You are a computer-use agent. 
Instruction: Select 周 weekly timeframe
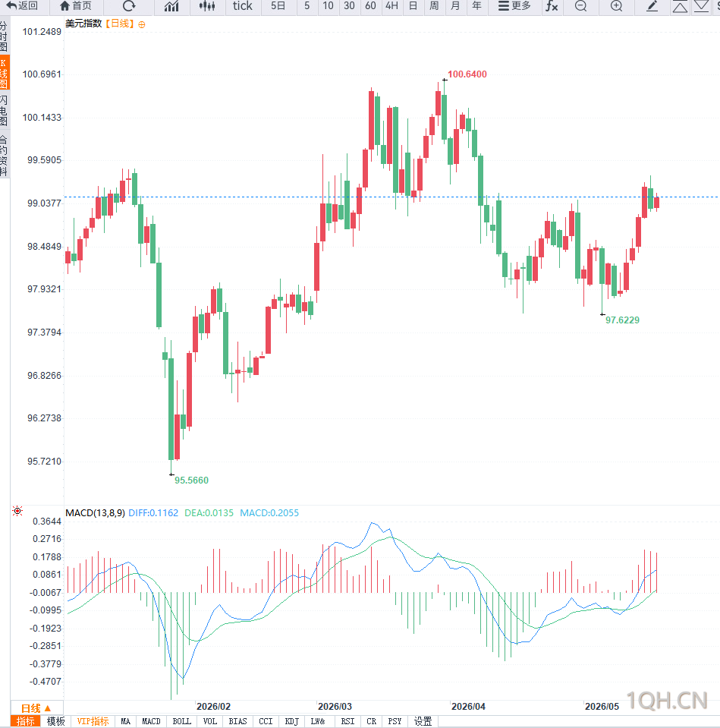(434, 6)
